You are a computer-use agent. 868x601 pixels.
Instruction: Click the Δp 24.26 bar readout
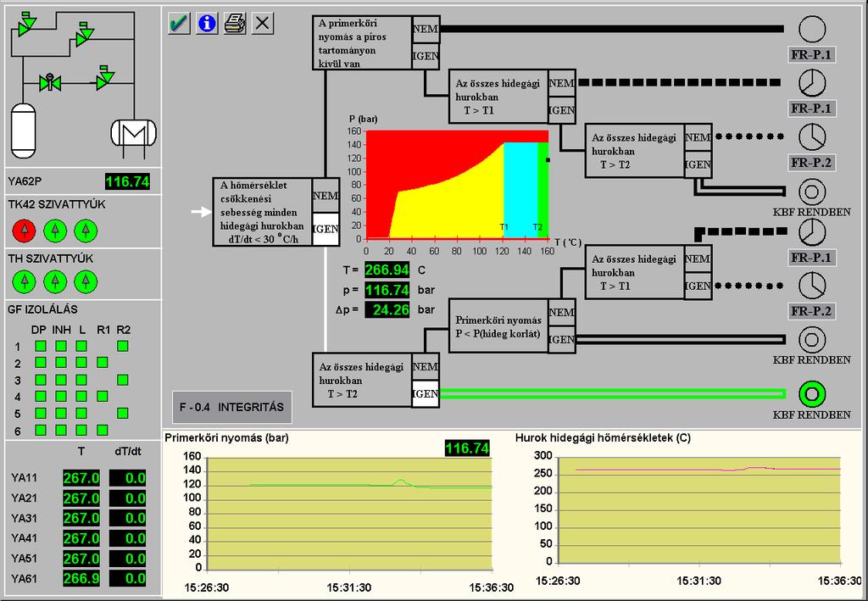(387, 309)
